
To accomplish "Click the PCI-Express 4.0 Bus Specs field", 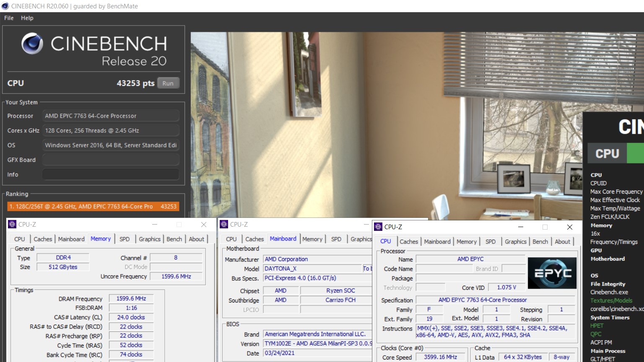I will click(318, 278).
